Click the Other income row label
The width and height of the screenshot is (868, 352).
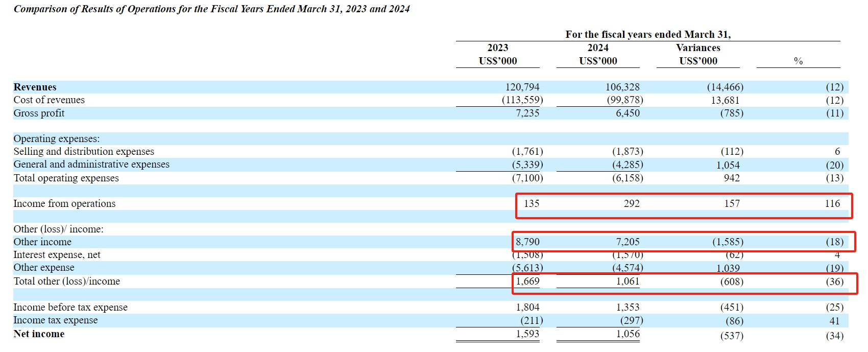pos(42,242)
